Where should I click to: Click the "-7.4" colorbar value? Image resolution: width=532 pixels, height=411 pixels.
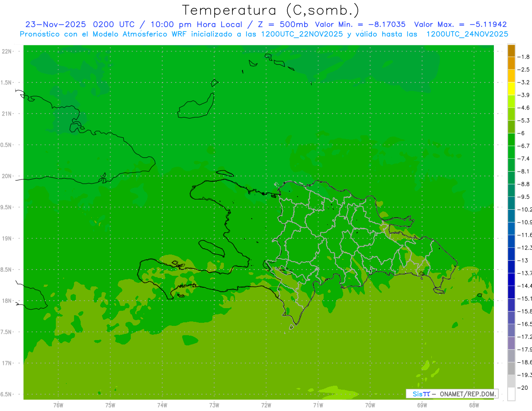point(524,158)
